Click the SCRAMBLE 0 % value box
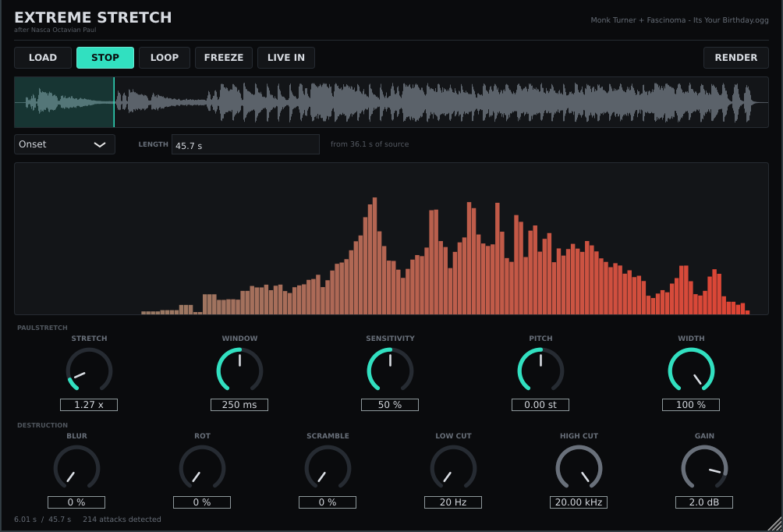783x532 pixels. point(328,502)
